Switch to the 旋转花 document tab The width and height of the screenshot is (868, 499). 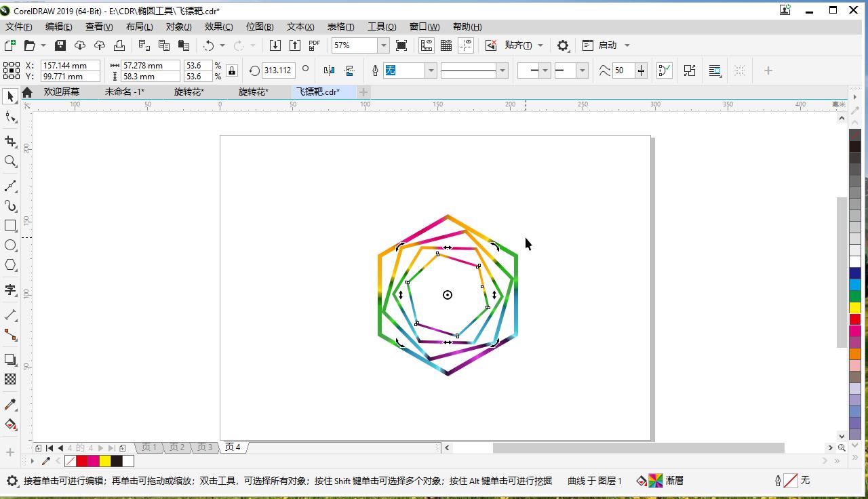[189, 92]
